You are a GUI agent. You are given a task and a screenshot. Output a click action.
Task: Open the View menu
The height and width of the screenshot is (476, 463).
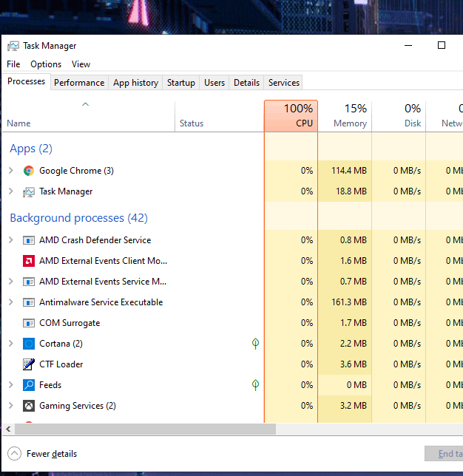pyautogui.click(x=81, y=64)
